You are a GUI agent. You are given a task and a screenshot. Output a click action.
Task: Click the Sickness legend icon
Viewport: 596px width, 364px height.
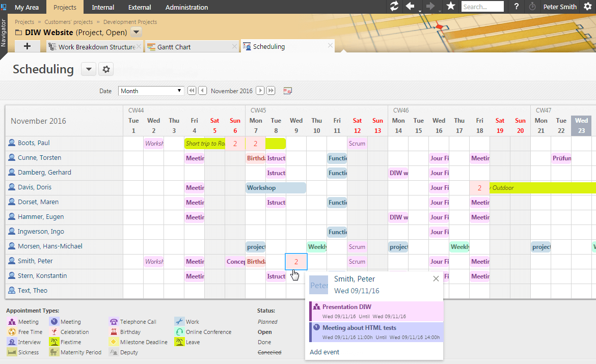pos(12,353)
